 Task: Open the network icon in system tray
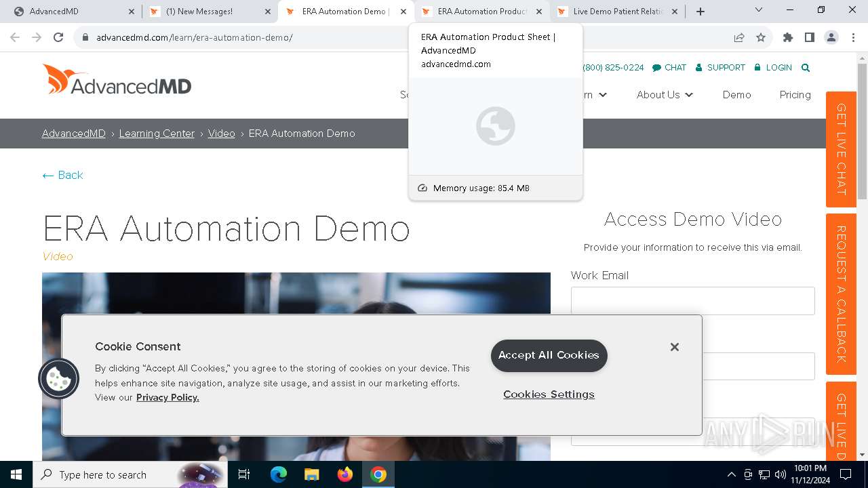coord(764,474)
